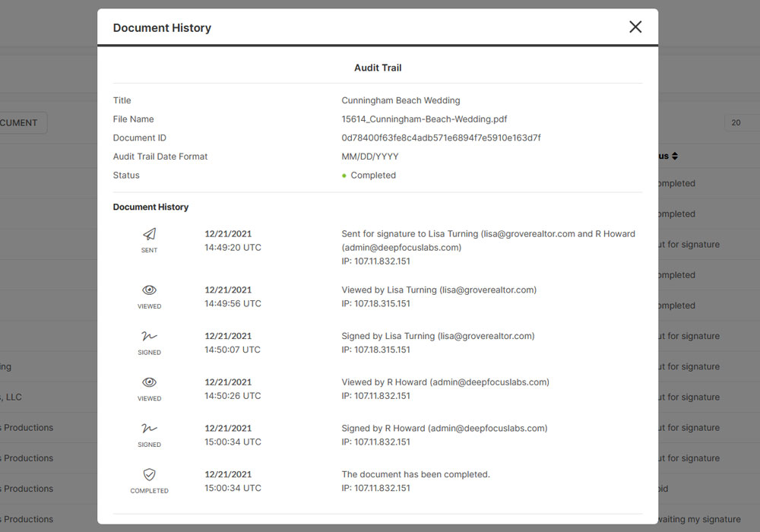Image resolution: width=760 pixels, height=532 pixels.
Task: Click the 14:50:26 UTC timestamp
Action: 233,396
